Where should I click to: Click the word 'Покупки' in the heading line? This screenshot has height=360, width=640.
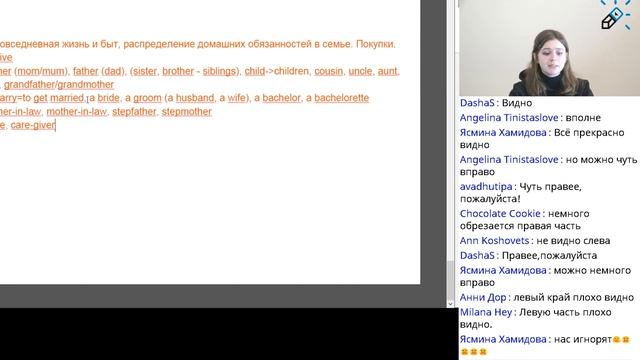(x=375, y=44)
